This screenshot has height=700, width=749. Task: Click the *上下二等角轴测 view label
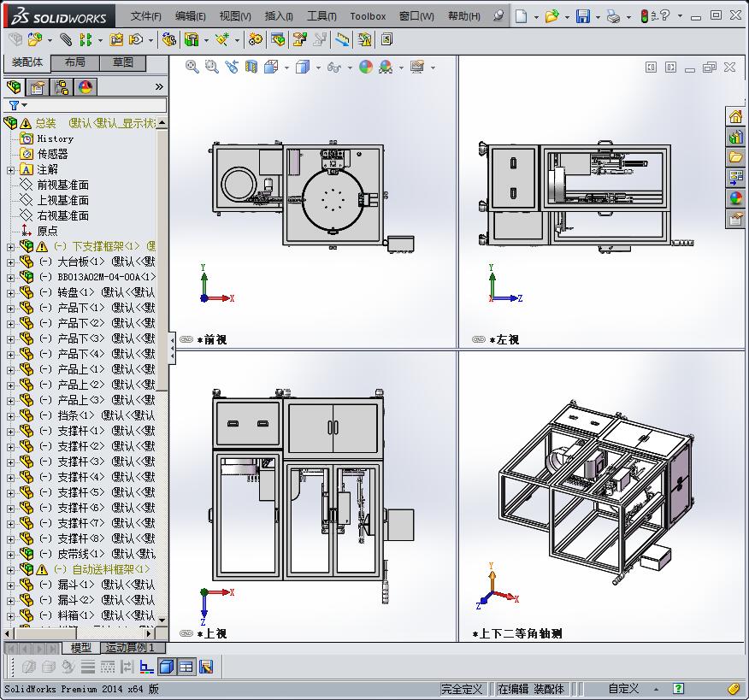pyautogui.click(x=516, y=633)
